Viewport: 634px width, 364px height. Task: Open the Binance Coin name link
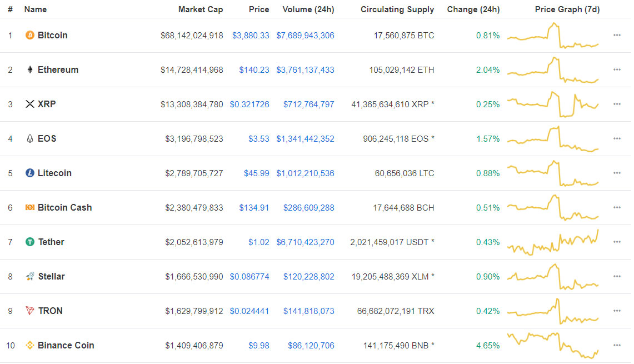pos(66,346)
